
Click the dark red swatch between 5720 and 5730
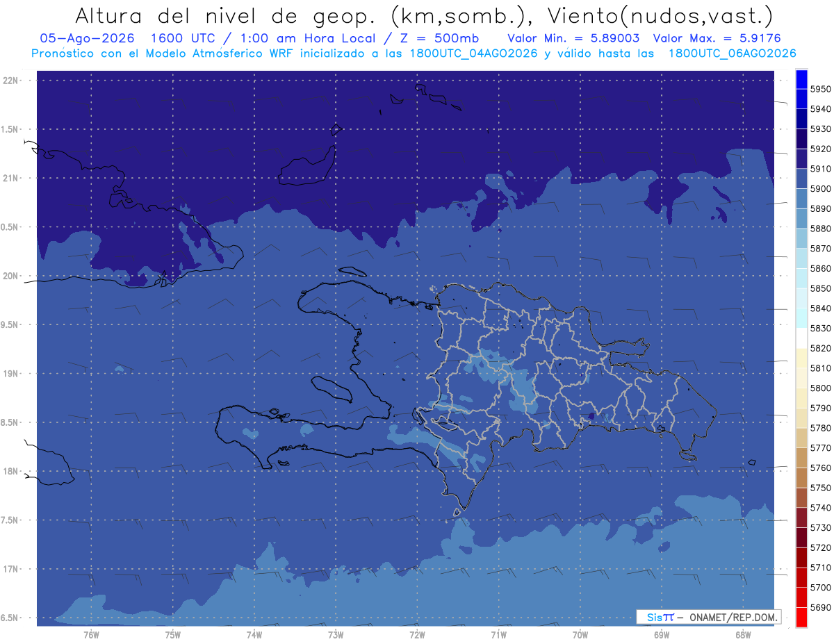pyautogui.click(x=801, y=538)
